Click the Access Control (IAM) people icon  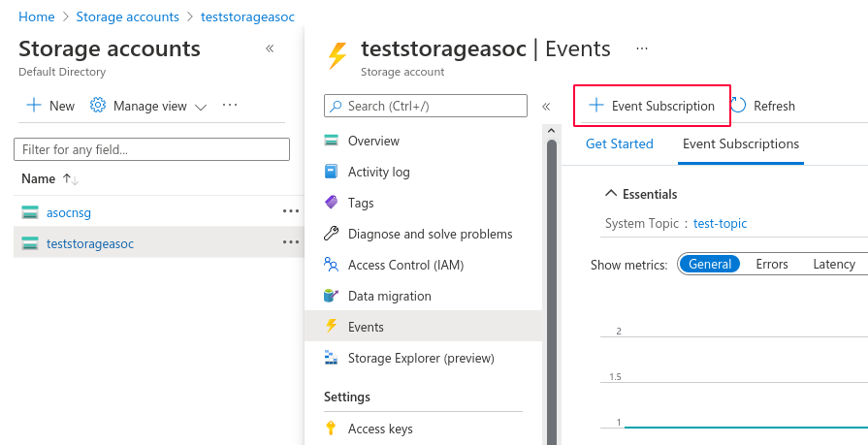pos(331,265)
